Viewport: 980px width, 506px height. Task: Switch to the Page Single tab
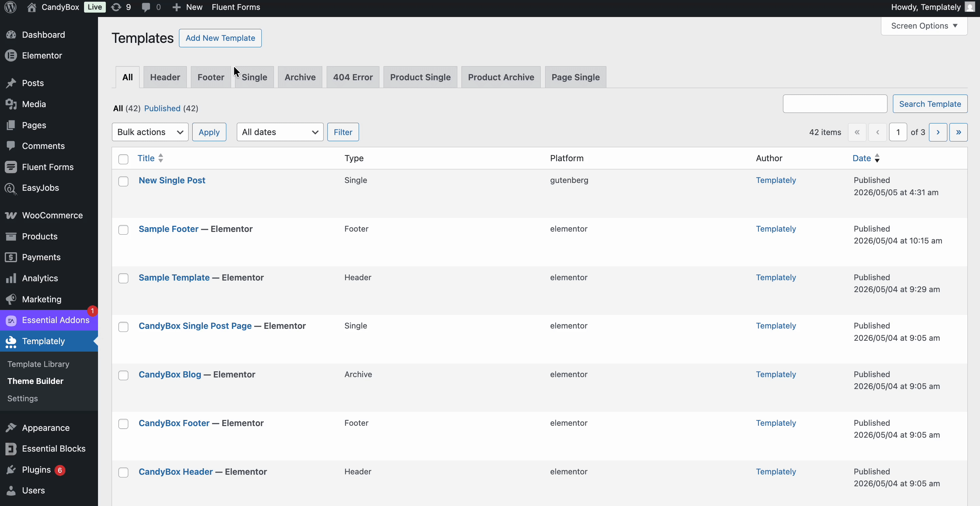coord(575,77)
